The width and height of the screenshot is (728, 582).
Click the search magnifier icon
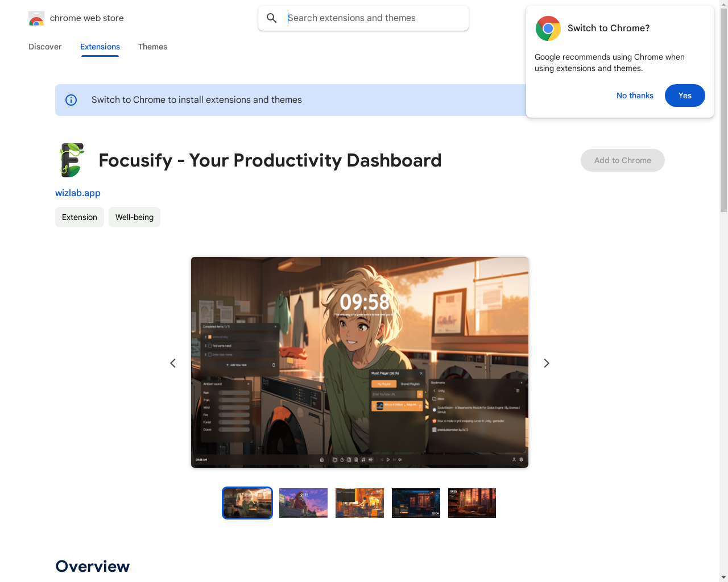(272, 18)
